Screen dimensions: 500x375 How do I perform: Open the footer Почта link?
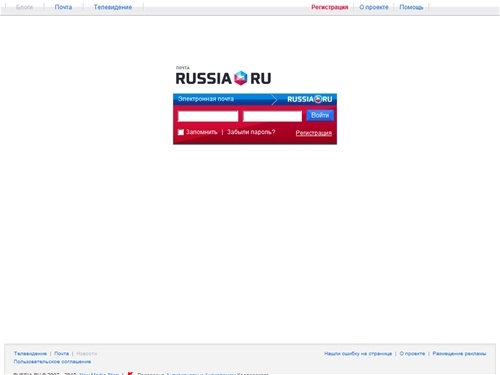click(62, 353)
